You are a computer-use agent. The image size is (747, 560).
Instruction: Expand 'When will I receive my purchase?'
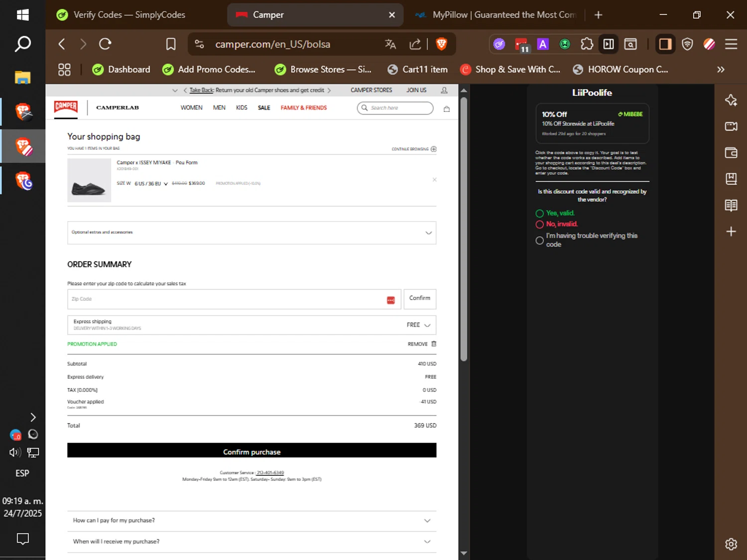coord(251,542)
